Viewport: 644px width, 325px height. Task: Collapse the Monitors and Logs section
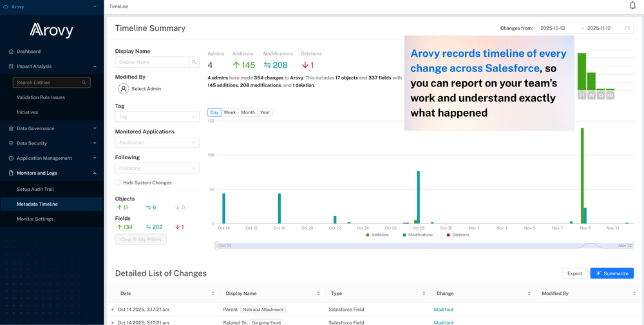tap(95, 173)
